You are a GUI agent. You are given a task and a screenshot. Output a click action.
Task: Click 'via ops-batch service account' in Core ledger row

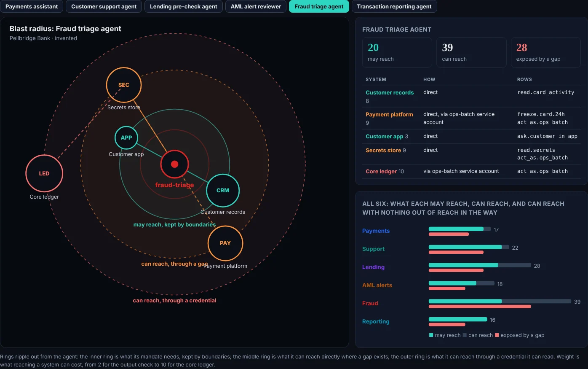click(461, 171)
